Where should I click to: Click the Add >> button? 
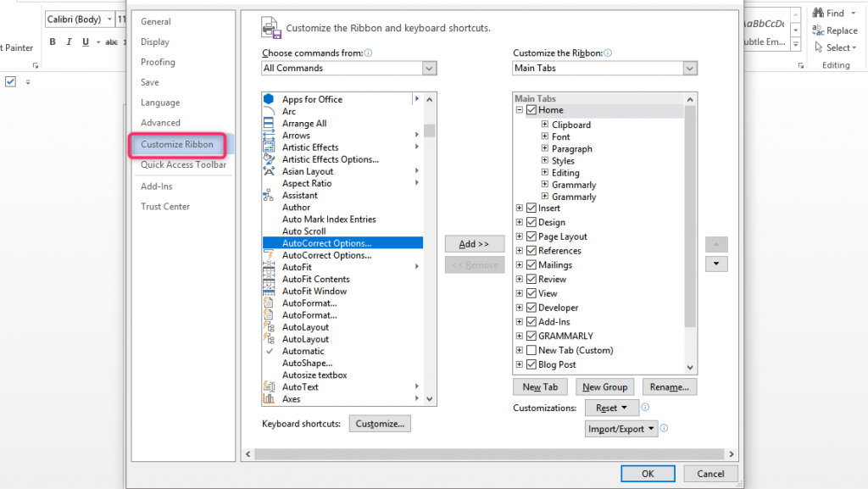point(475,244)
